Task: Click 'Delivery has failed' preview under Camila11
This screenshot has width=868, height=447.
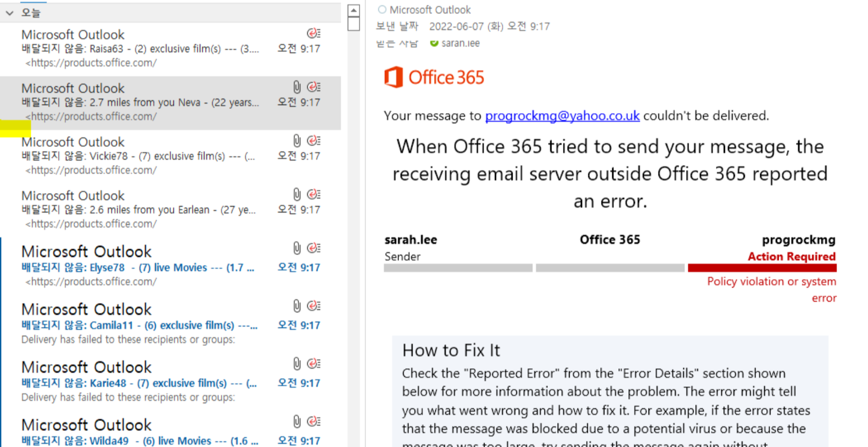Action: click(x=128, y=340)
